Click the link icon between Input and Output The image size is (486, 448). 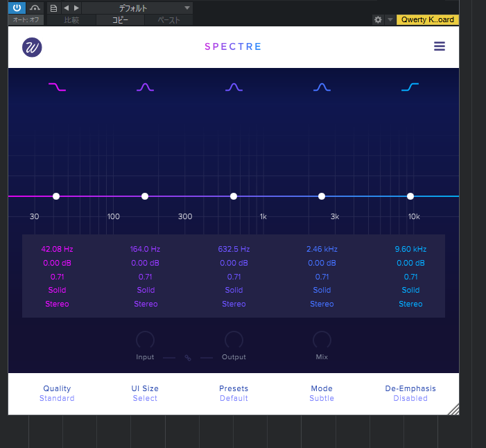point(187,358)
